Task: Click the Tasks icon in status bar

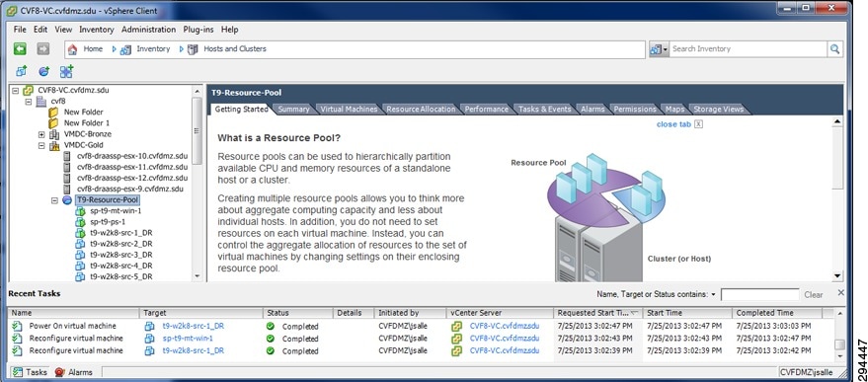Action: [18, 372]
